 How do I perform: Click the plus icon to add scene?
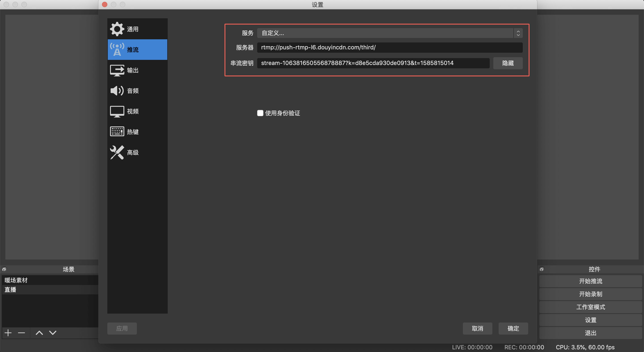click(8, 333)
